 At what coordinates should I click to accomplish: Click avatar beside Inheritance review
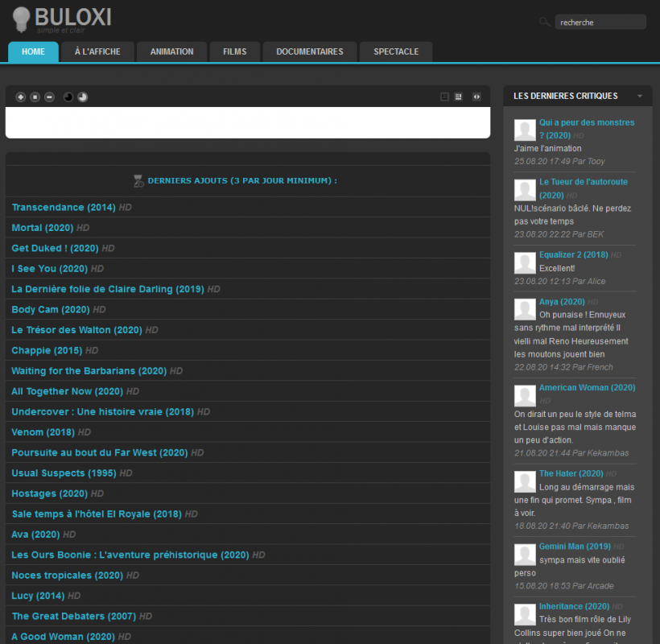pyautogui.click(x=525, y=615)
